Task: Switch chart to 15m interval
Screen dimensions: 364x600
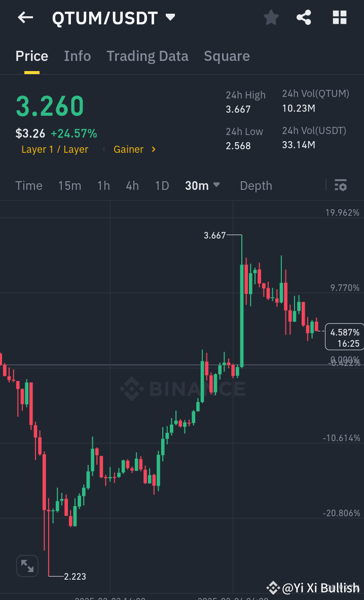Action: coord(69,185)
